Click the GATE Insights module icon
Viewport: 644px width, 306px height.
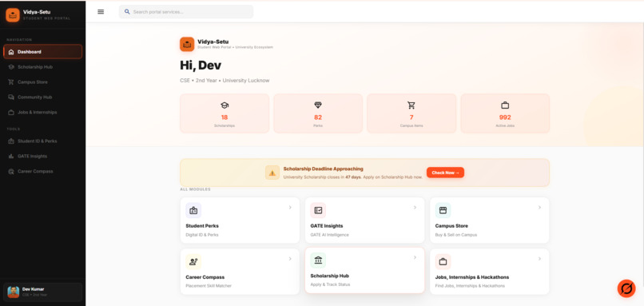(318, 210)
